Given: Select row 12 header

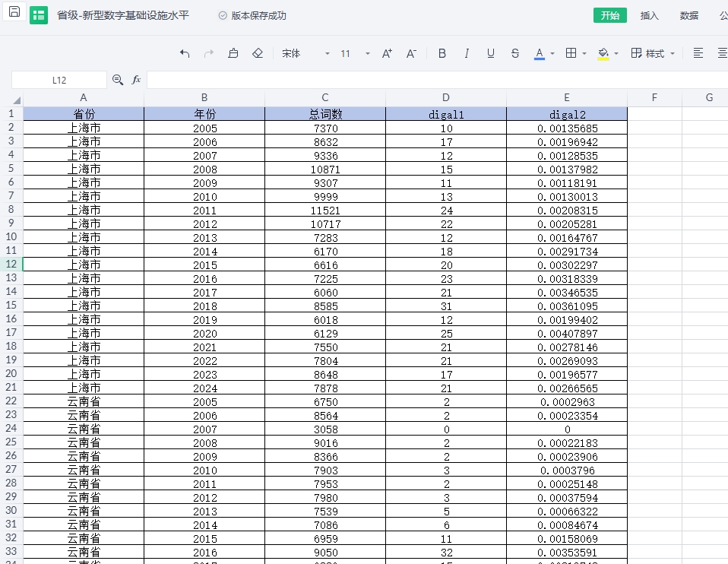Looking at the screenshot, I should click(x=11, y=264).
